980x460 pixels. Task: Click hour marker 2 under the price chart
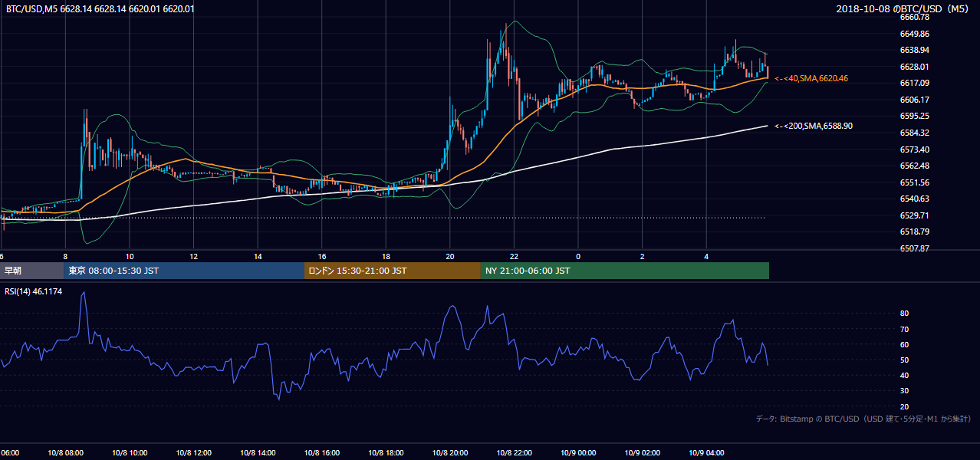point(642,257)
